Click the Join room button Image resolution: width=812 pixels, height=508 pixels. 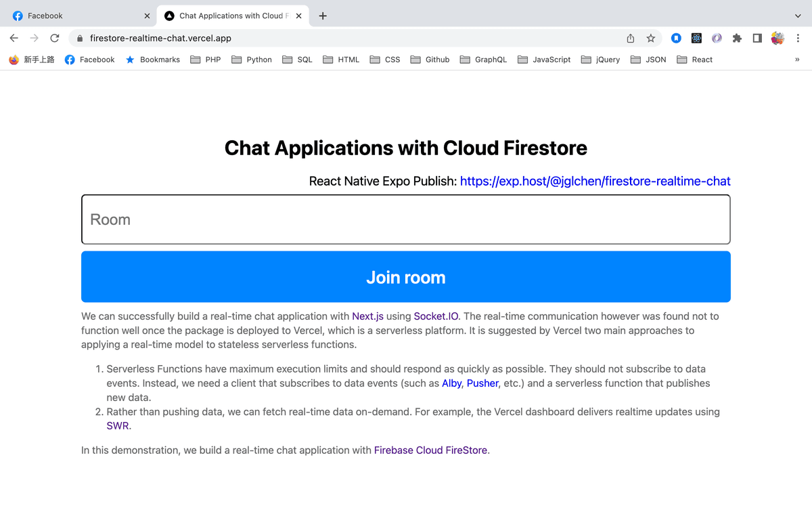(406, 277)
